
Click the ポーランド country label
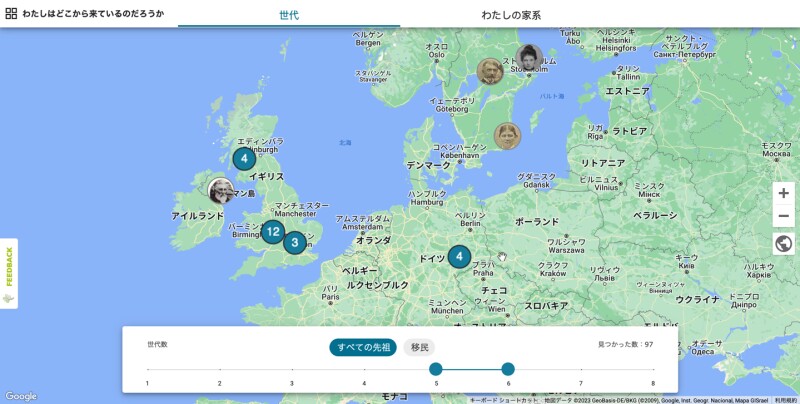point(537,222)
